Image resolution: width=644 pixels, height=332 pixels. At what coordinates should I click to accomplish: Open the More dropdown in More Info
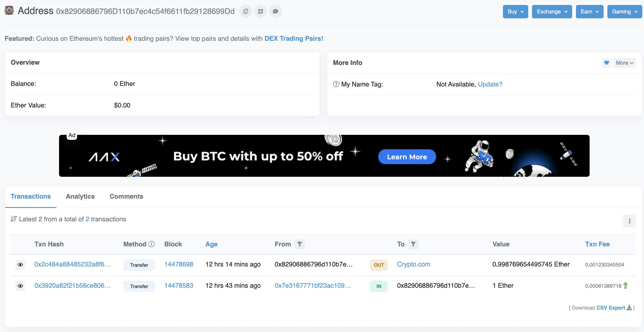point(625,63)
